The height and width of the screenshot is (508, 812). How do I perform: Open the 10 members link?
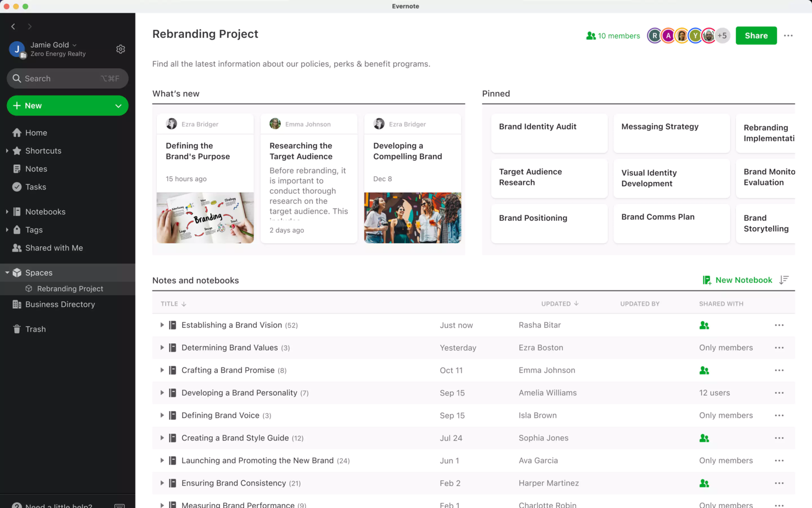tap(613, 36)
